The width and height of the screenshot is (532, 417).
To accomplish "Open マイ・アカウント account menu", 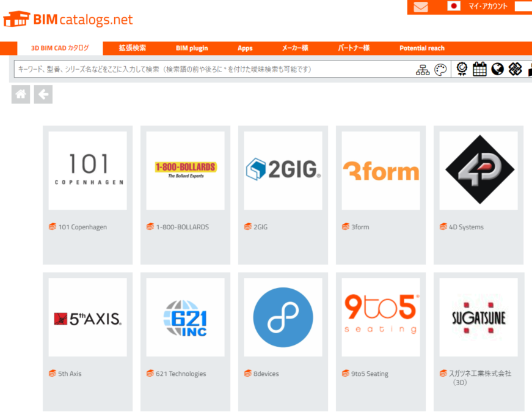I will [x=488, y=6].
